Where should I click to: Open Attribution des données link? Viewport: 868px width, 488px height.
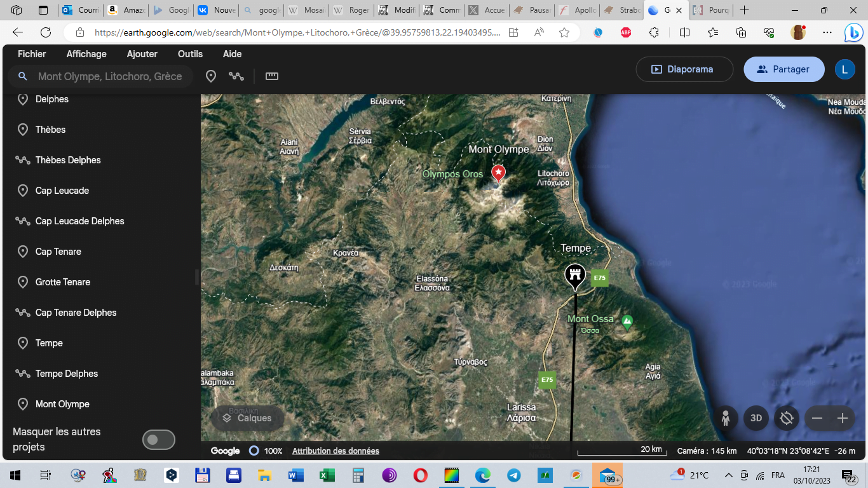pyautogui.click(x=336, y=451)
